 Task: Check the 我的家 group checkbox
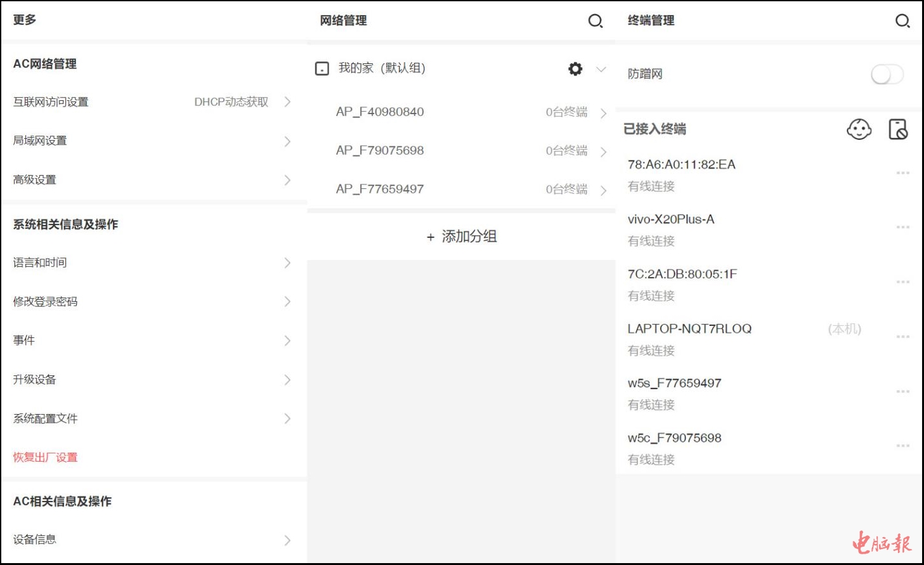pos(322,68)
